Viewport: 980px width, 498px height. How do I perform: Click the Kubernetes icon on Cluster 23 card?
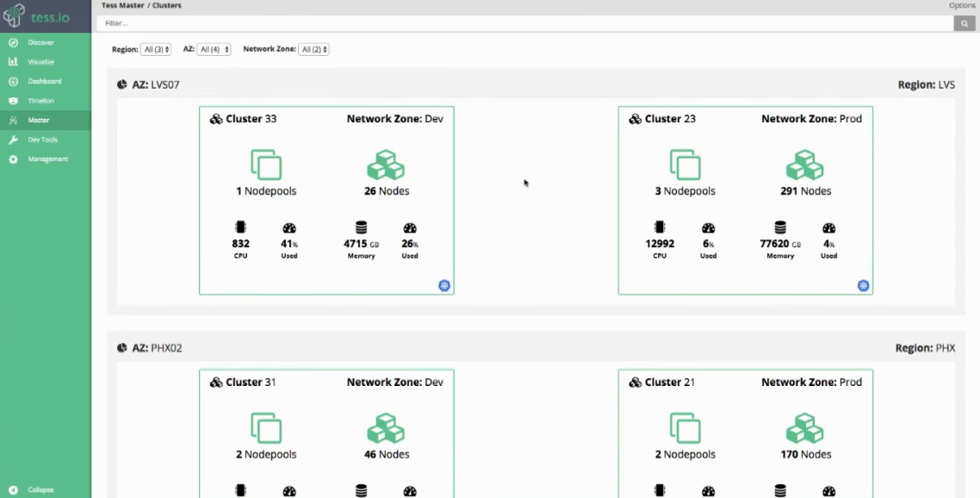[863, 285]
